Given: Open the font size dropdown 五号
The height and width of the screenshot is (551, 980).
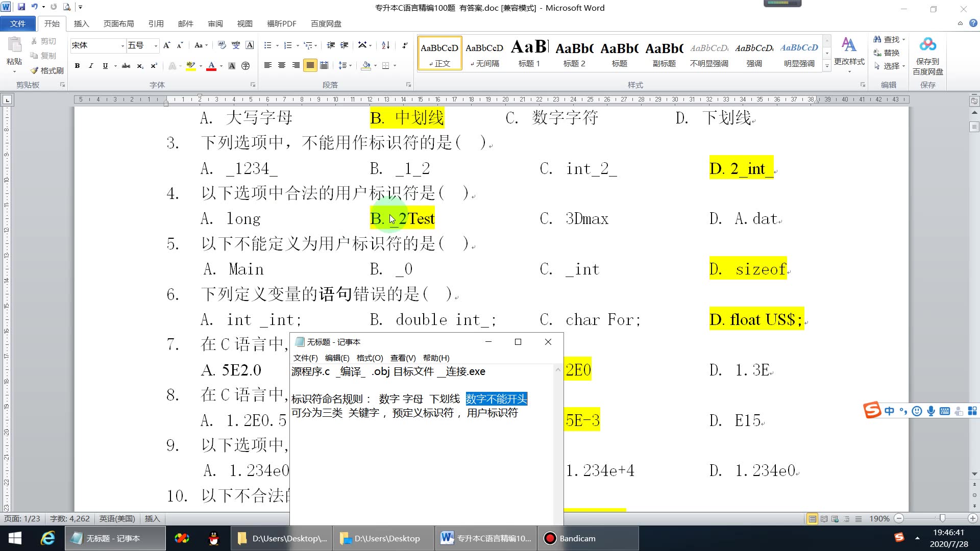Looking at the screenshot, I should tap(156, 46).
